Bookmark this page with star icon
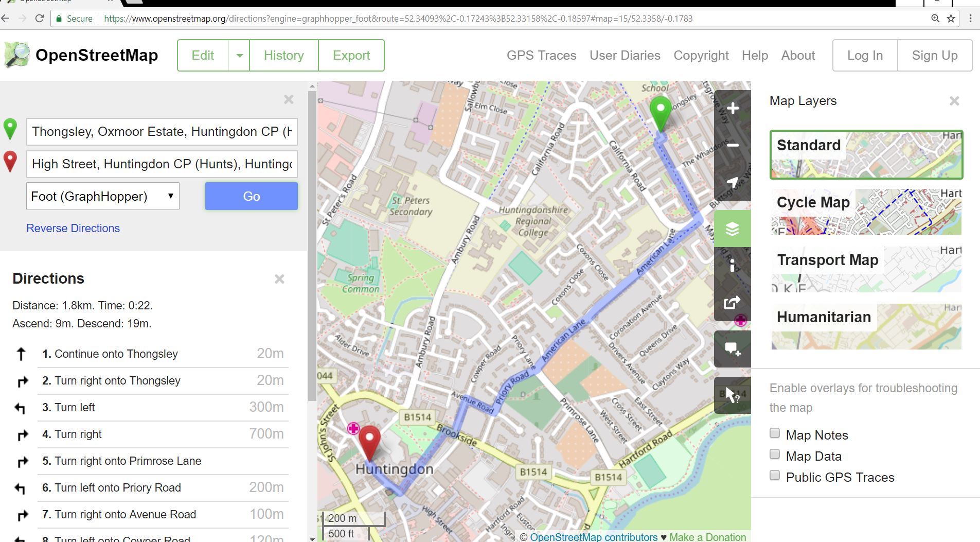This screenshot has height=542, width=980. [951, 19]
